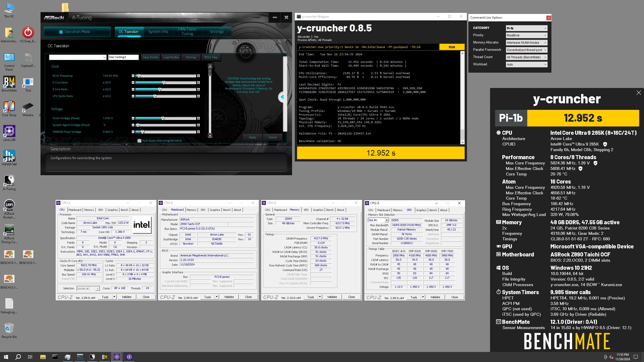Viewport: 644px width, 362px height.
Task: Open File Explorer from the taskbar
Action: [x=43, y=357]
